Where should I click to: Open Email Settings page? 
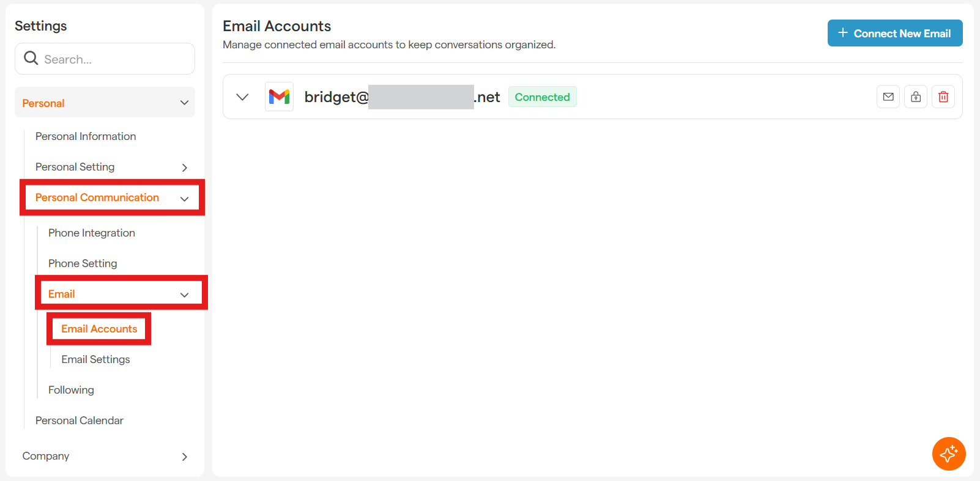pyautogui.click(x=95, y=359)
